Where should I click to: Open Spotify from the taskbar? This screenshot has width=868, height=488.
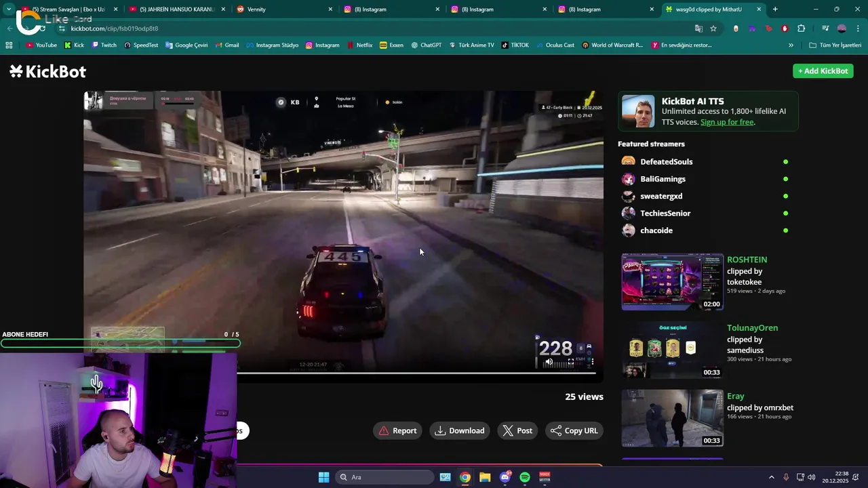(x=525, y=477)
